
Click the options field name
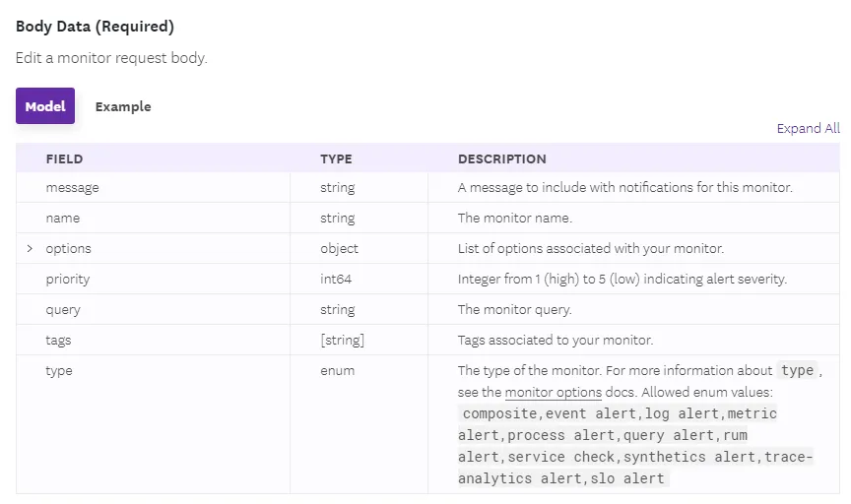[x=68, y=248]
